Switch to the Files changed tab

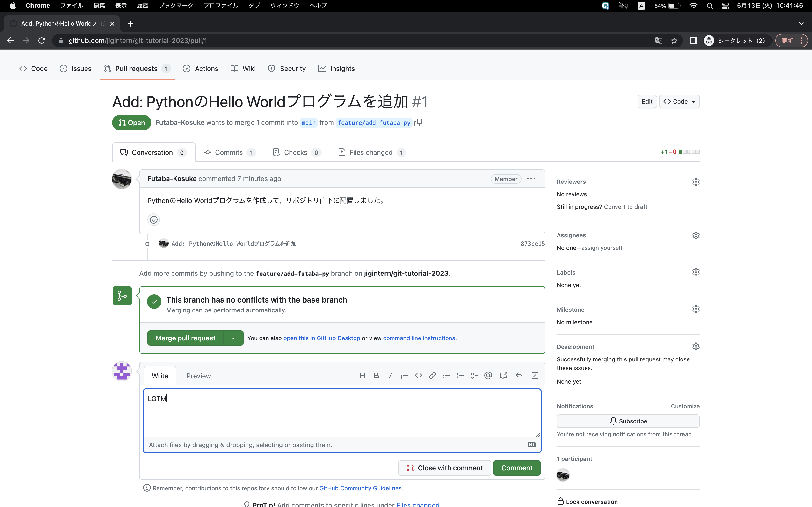(371, 153)
